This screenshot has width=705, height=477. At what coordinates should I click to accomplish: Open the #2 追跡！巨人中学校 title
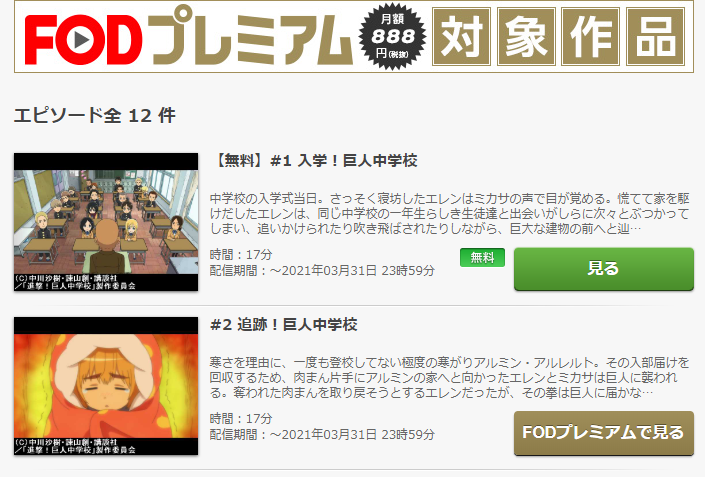tap(284, 325)
